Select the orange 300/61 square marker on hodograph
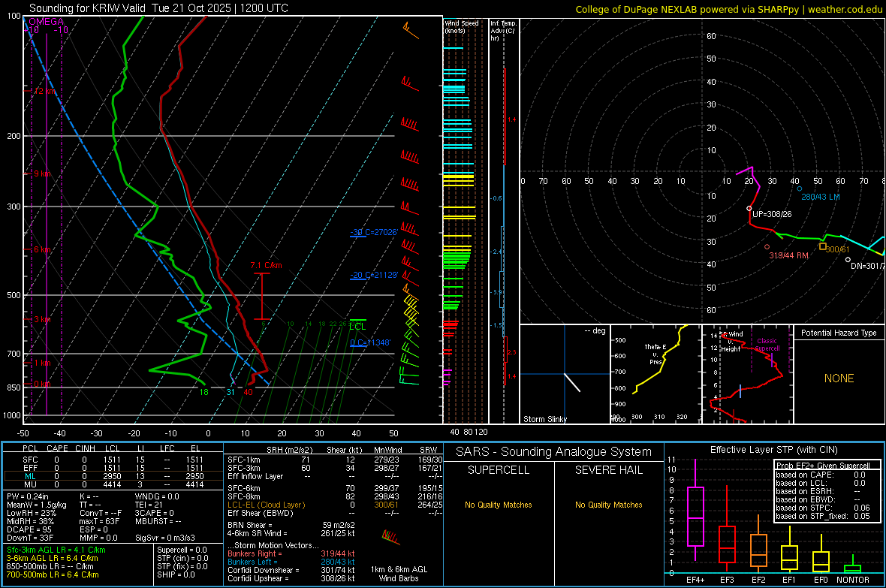Viewport: 886px width, 588px height. click(823, 246)
